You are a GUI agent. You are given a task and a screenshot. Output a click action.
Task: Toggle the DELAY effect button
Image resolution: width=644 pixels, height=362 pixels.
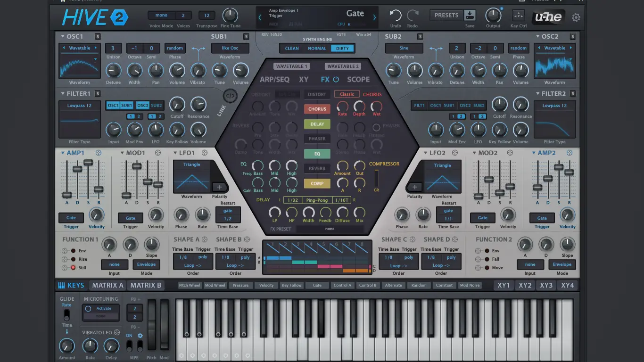point(317,124)
